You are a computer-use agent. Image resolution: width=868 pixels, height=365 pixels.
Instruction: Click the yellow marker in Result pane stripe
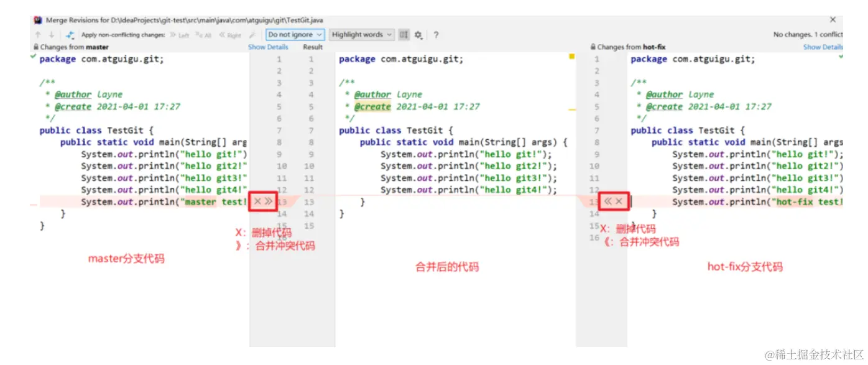point(571,57)
